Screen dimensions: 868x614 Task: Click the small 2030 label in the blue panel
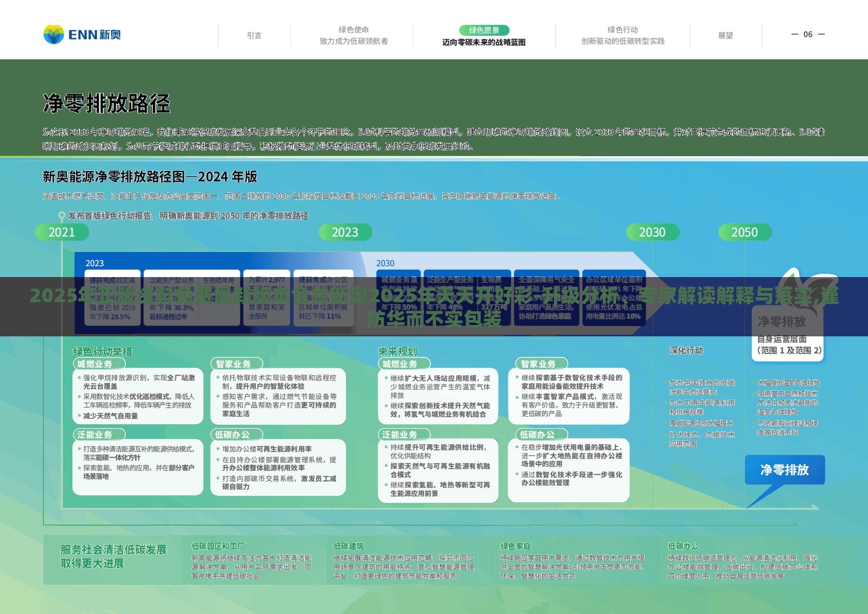click(385, 263)
